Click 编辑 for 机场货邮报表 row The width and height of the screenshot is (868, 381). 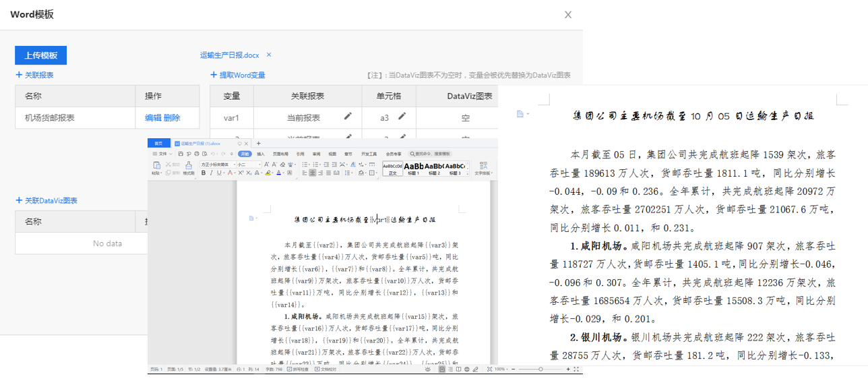point(153,117)
